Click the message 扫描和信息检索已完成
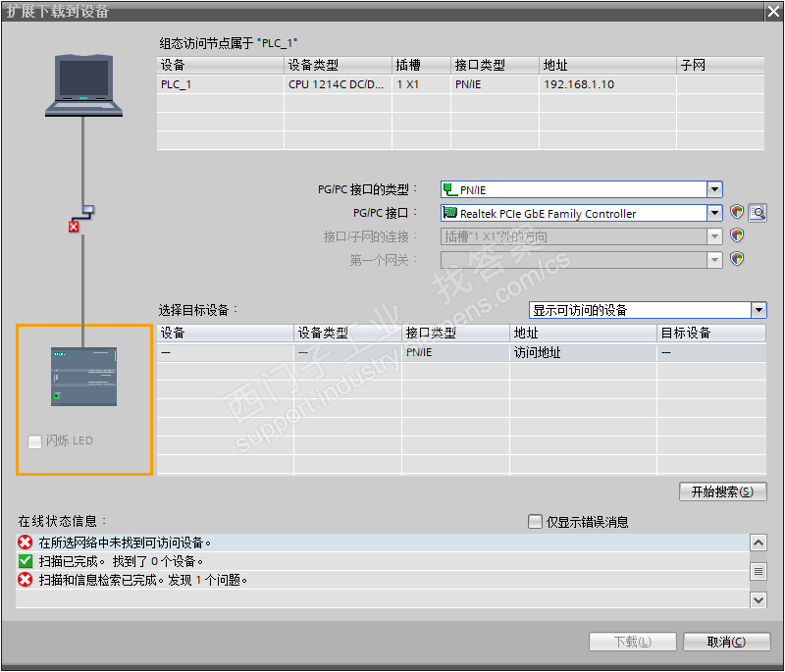Screen dimensions: 785x672 142,581
